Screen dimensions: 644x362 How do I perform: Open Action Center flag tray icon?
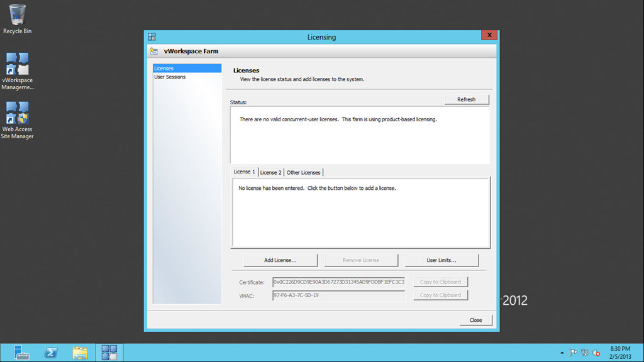[574, 353]
